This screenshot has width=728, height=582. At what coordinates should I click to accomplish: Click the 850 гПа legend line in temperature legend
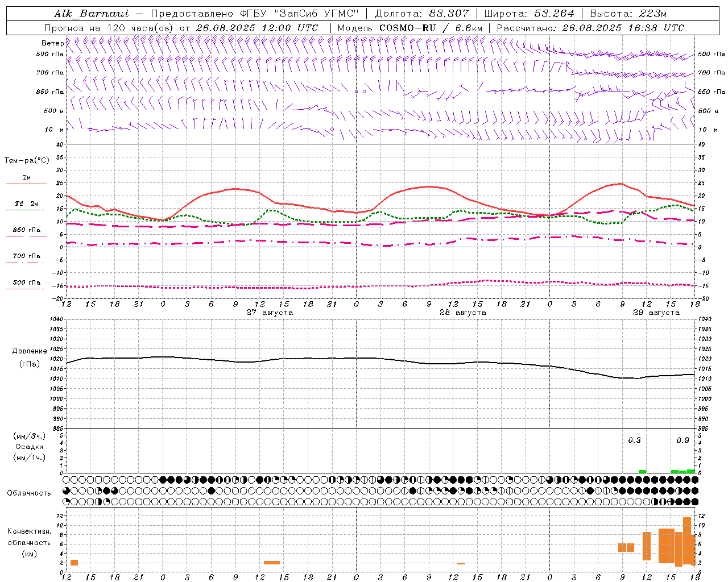click(x=26, y=236)
